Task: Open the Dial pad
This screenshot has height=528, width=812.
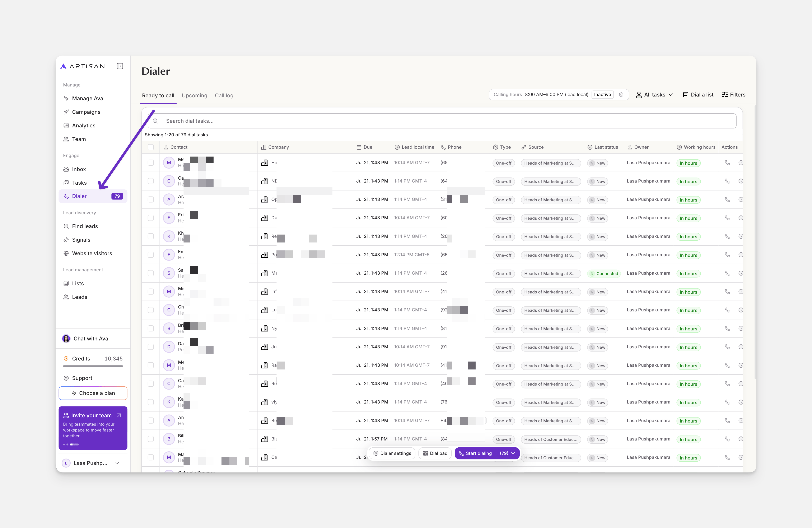Action: 435,453
